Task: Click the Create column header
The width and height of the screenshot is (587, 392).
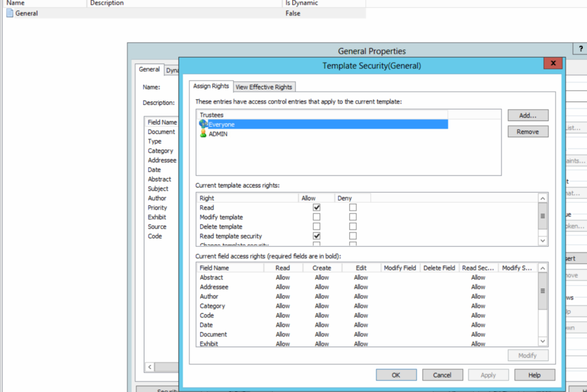Action: 322,268
